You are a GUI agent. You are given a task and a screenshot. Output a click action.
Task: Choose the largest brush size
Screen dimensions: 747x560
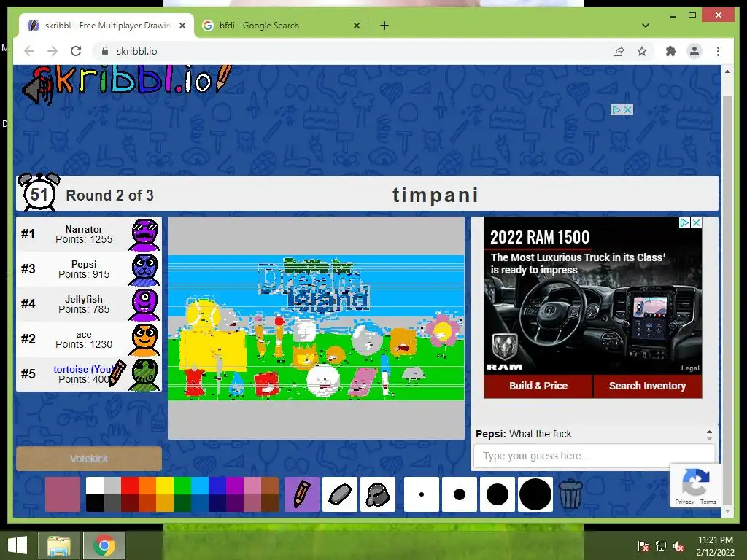535,494
